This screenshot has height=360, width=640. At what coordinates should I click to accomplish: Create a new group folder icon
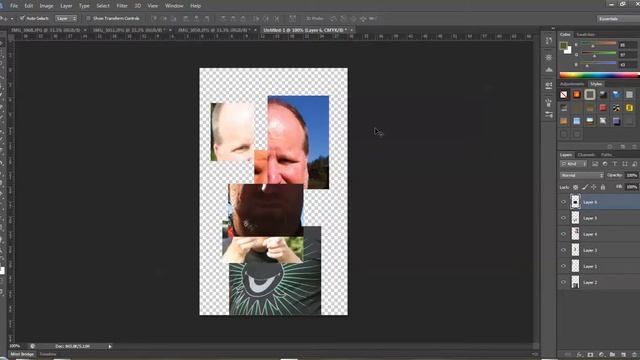click(612, 355)
